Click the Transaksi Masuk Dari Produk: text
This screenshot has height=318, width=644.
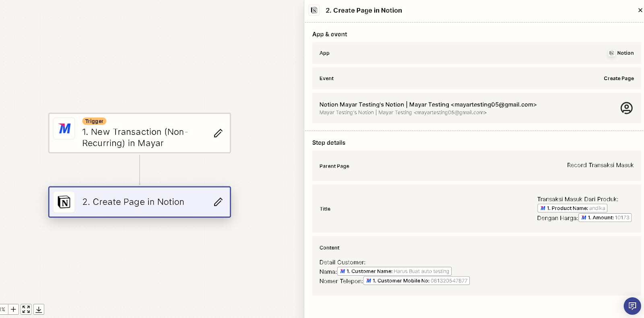tap(578, 199)
